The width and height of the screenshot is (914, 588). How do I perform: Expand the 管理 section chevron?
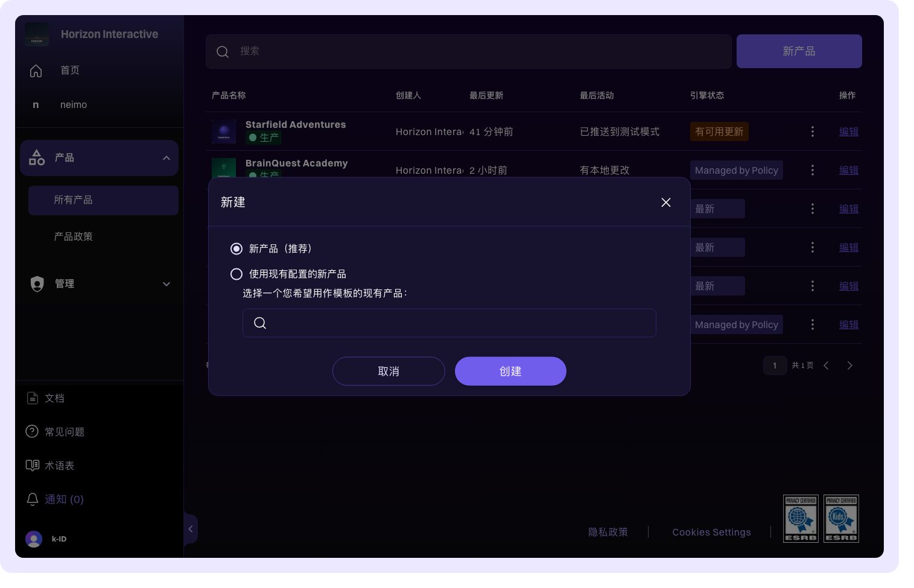[x=167, y=284]
